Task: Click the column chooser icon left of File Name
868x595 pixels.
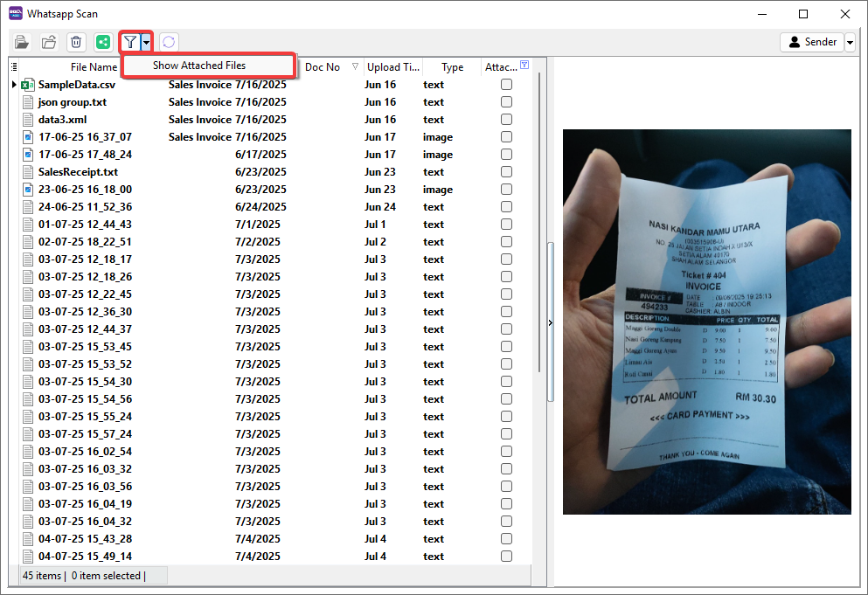Action: coord(14,67)
